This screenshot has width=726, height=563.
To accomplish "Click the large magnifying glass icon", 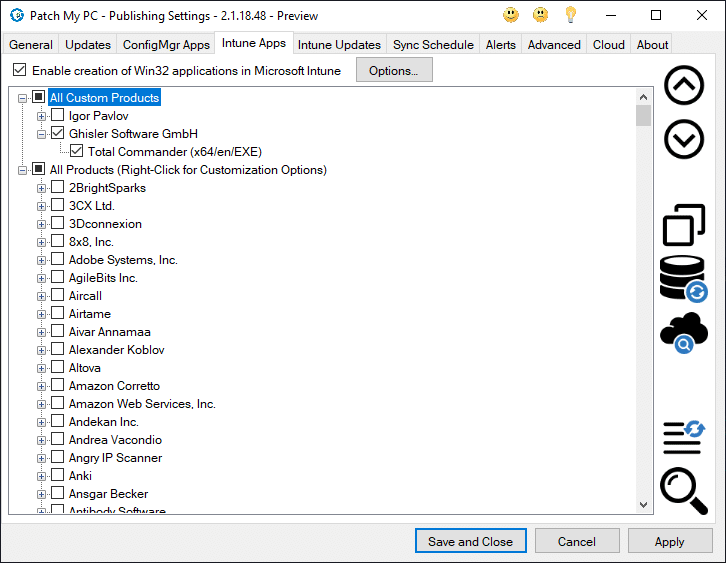I will click(x=684, y=491).
